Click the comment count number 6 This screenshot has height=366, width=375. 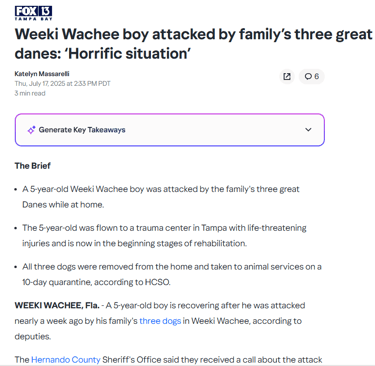click(x=316, y=77)
